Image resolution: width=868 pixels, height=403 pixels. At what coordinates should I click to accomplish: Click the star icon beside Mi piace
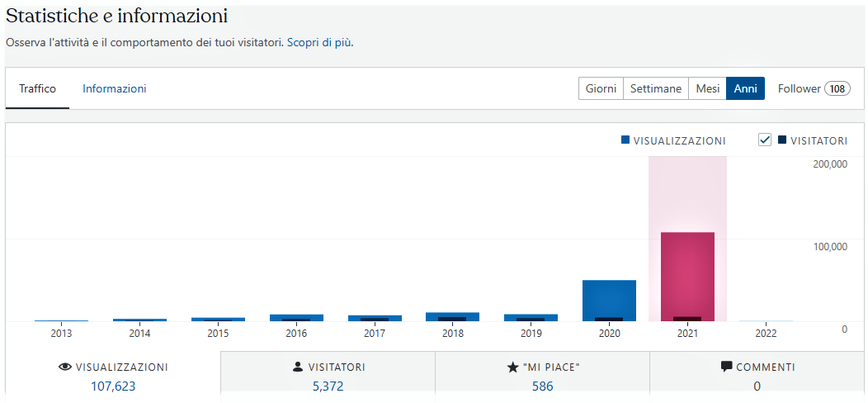click(x=512, y=367)
